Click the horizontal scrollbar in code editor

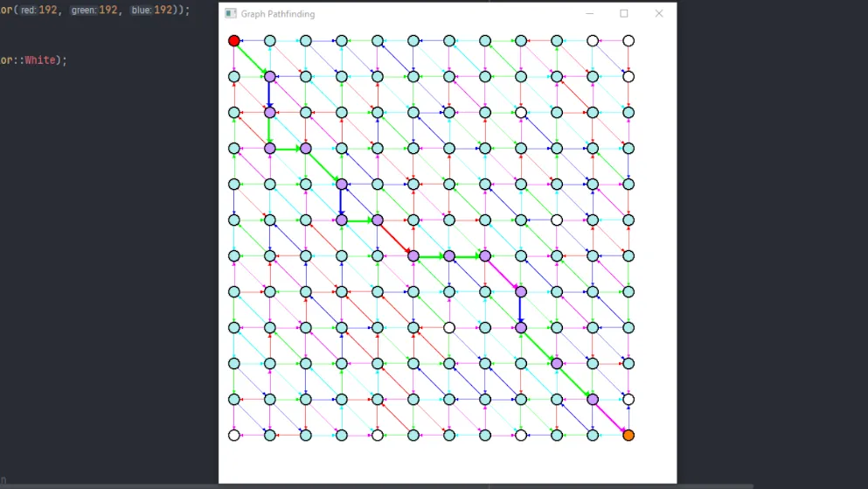click(x=377, y=486)
